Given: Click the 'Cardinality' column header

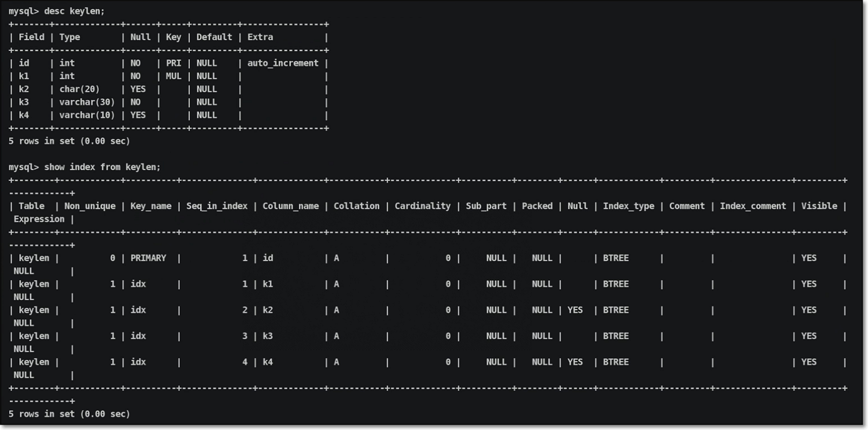Looking at the screenshot, I should (x=422, y=206).
